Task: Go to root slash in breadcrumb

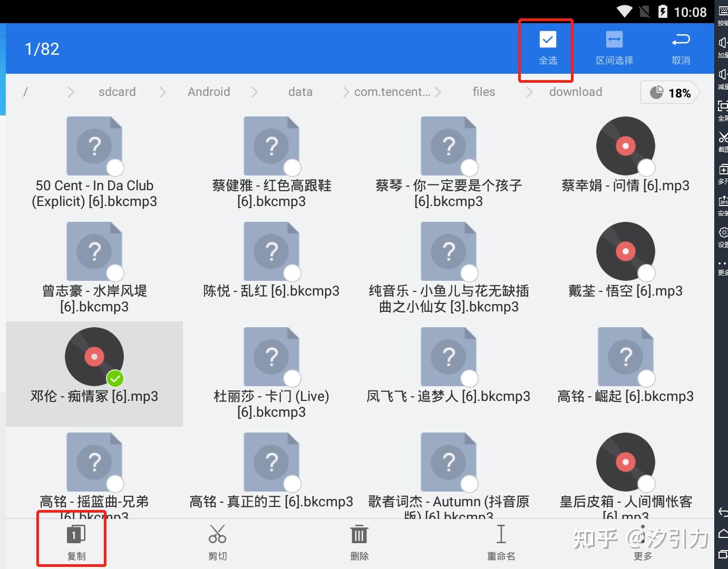Action: (x=25, y=92)
